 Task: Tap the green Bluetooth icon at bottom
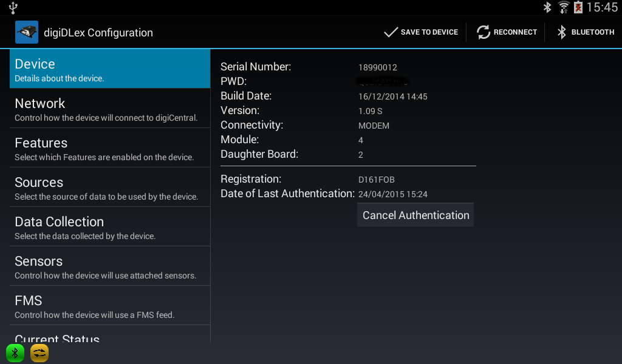15,353
